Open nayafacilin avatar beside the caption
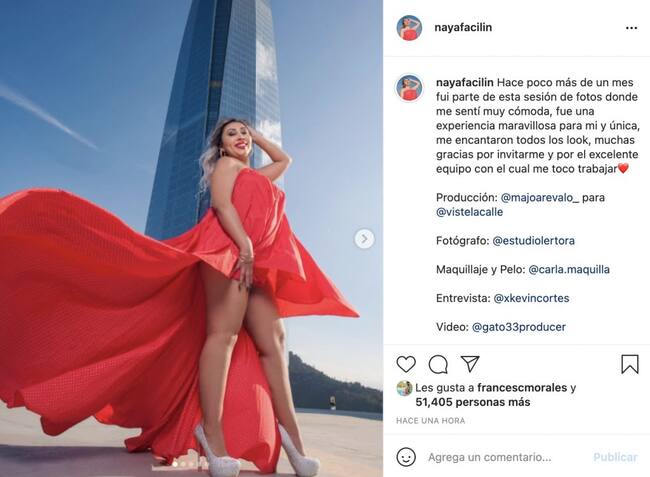This screenshot has height=477, width=650. pyautogui.click(x=410, y=88)
